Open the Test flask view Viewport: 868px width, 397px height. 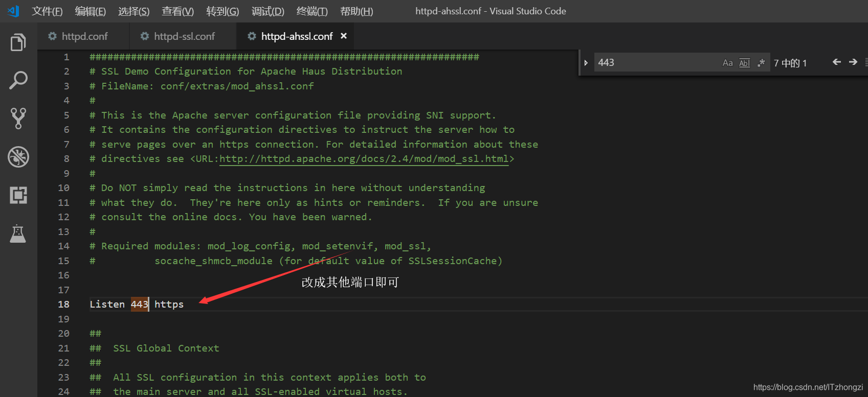point(18,233)
